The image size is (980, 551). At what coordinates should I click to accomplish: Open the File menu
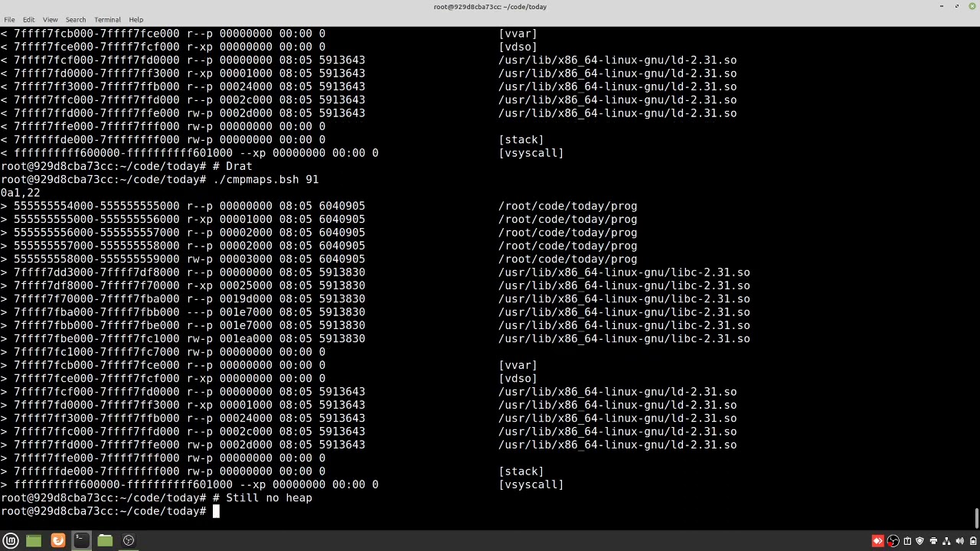coord(9,19)
